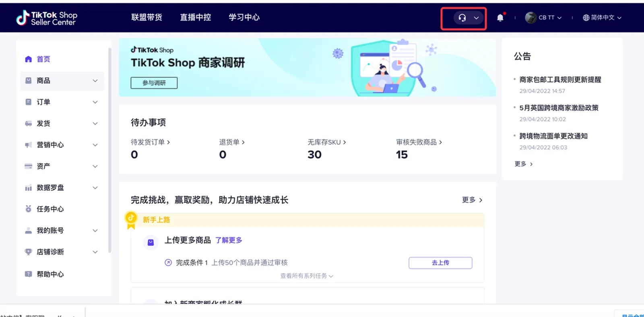Open the headset customer support icon

click(x=462, y=18)
